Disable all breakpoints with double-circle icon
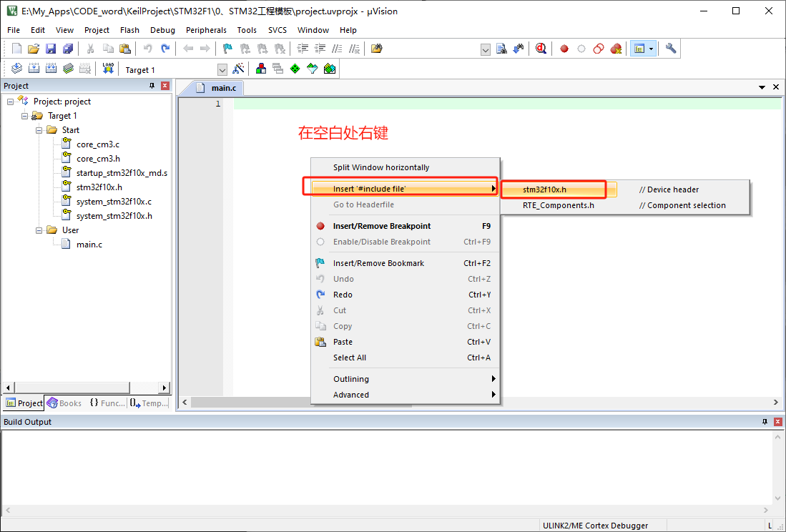The image size is (786, 532). [x=598, y=49]
